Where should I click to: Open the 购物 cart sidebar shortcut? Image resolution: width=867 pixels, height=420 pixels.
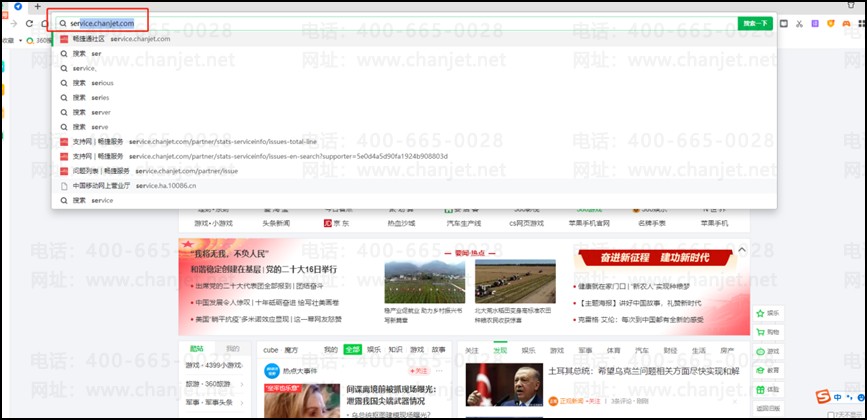(767, 332)
